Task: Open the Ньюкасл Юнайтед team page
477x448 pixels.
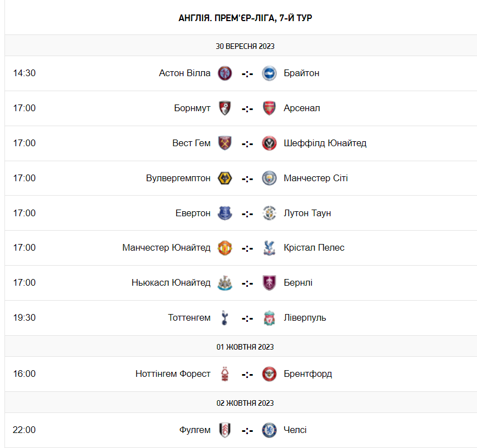Action: 171,283
